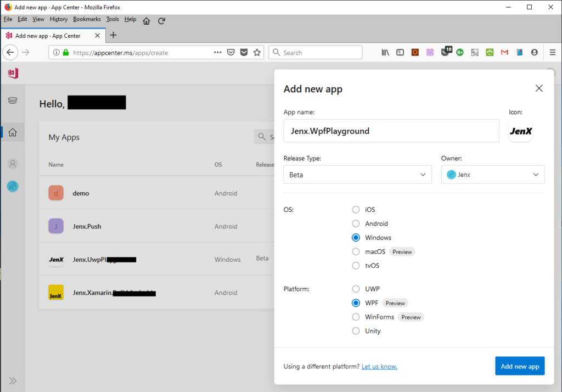Screen dimensions: 562x392
Task: Toggle the Firefox sidebar view icon
Action: (400, 52)
